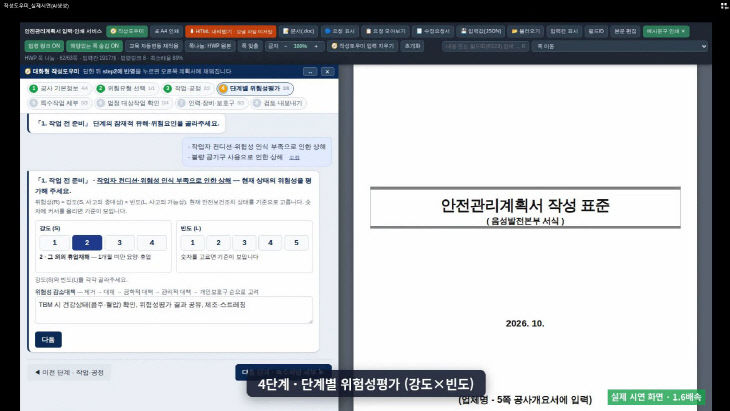Select severity 강도 level 1
Image resolution: width=730 pixels, height=411 pixels.
click(x=54, y=243)
